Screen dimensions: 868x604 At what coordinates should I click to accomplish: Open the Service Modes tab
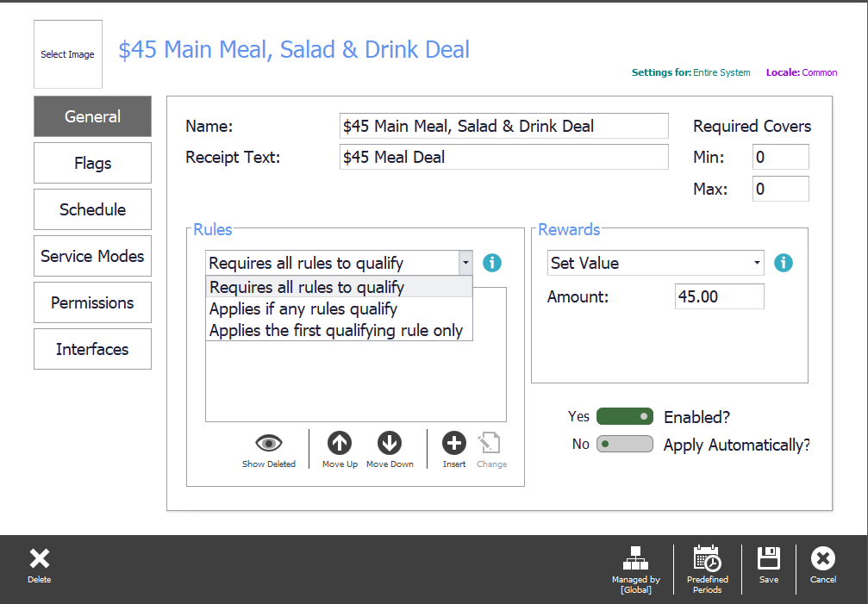[92, 256]
